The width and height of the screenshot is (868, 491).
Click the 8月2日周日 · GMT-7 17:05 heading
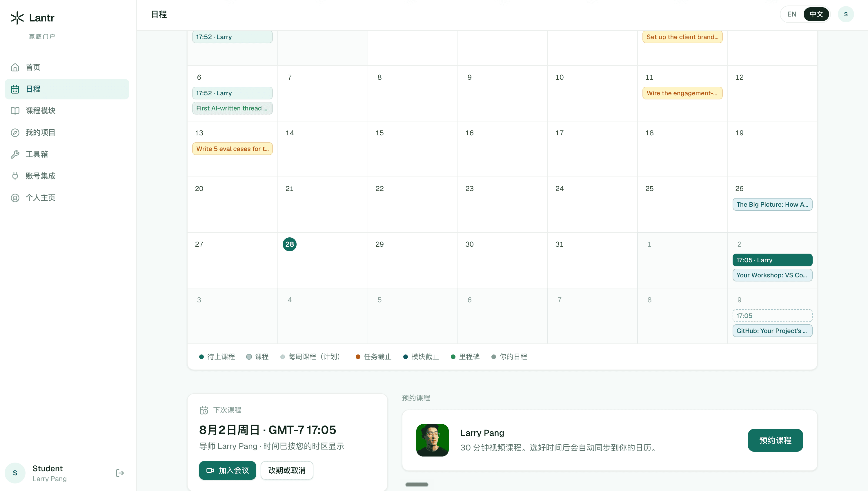pyautogui.click(x=267, y=430)
